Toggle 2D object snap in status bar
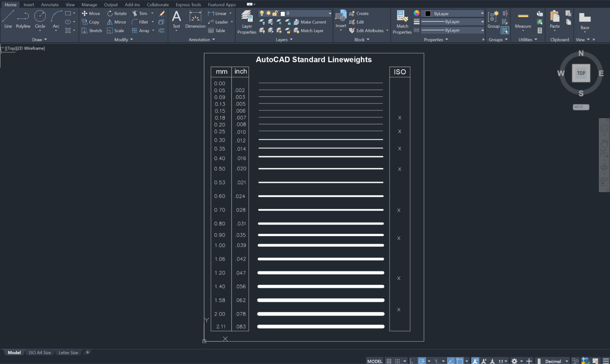This screenshot has width=610, height=364. tap(460, 361)
